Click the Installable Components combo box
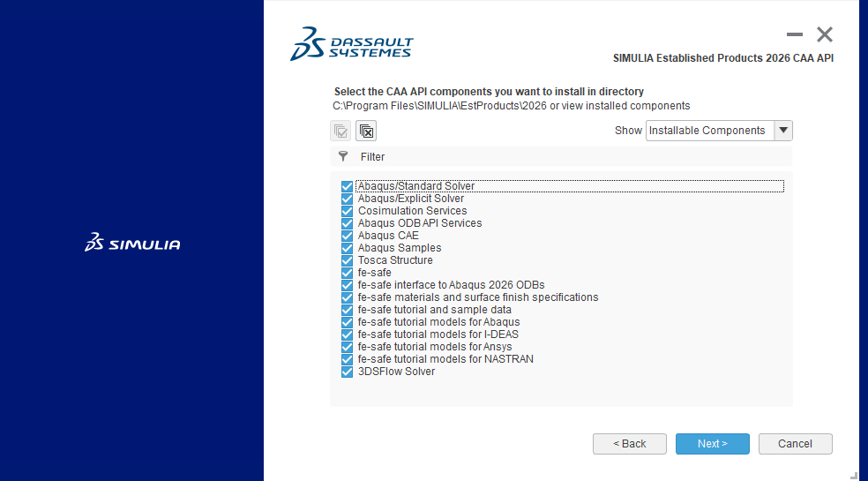Viewport: 868px width, 481px height. (x=709, y=131)
